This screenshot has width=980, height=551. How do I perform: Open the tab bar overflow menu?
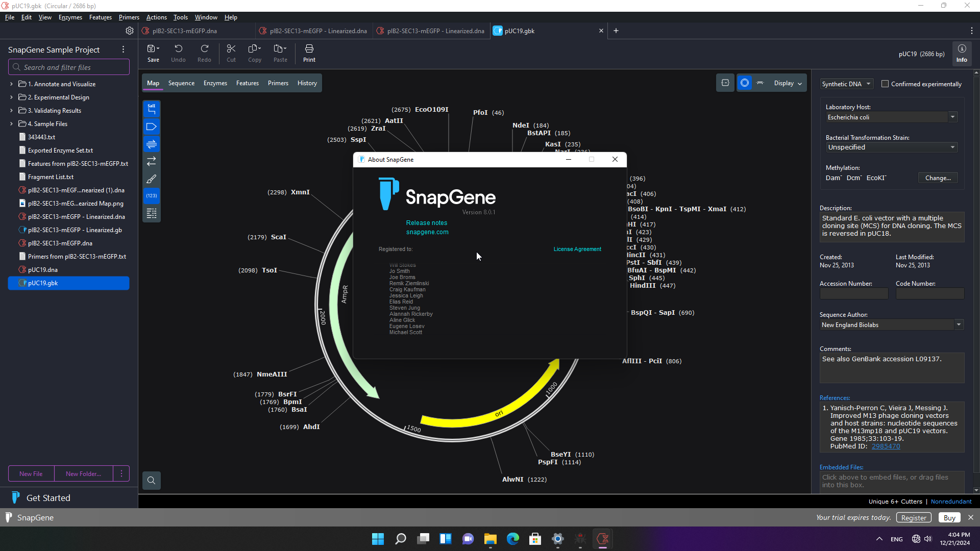pos(971,31)
